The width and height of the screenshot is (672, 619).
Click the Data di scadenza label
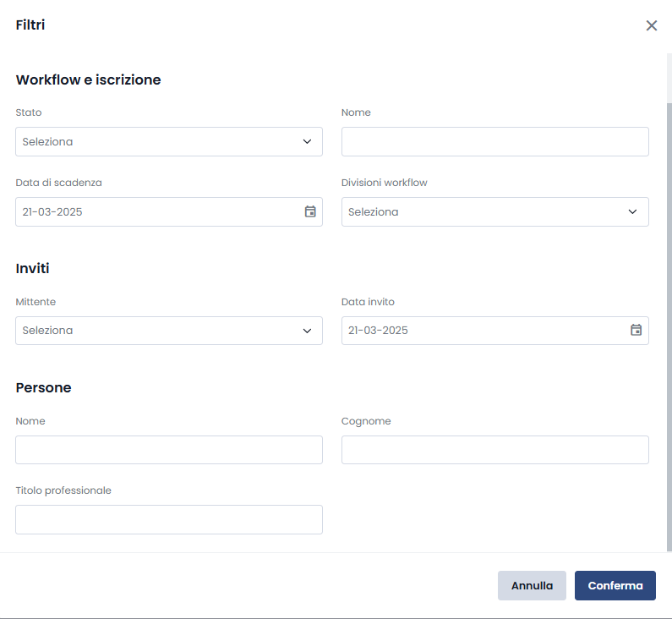58,183
